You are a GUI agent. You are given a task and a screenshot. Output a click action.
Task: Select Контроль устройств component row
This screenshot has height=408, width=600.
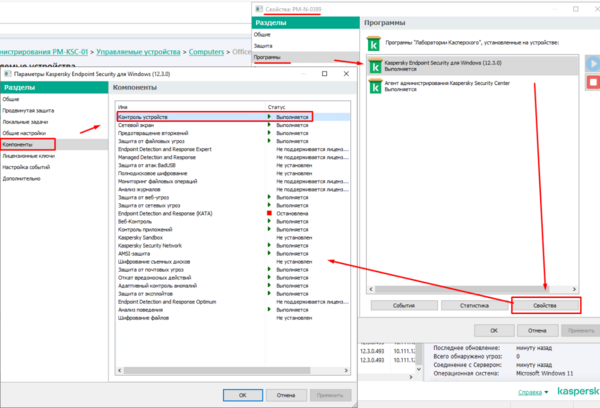(x=233, y=117)
